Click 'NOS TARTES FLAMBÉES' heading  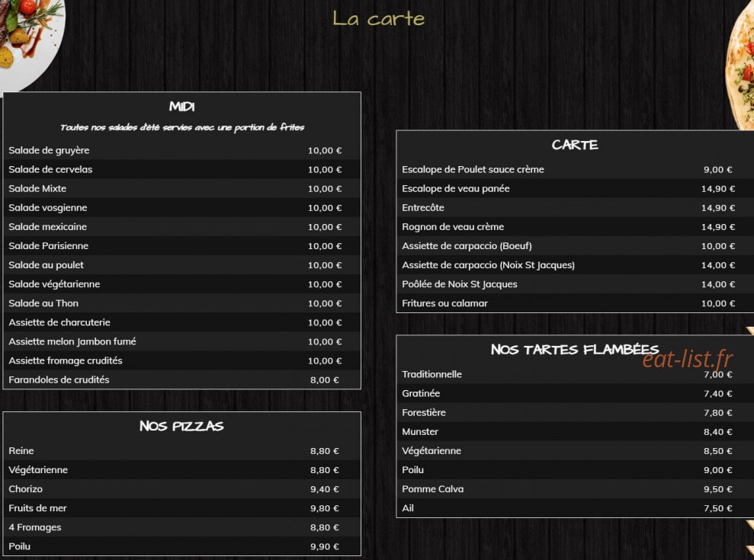coord(575,350)
